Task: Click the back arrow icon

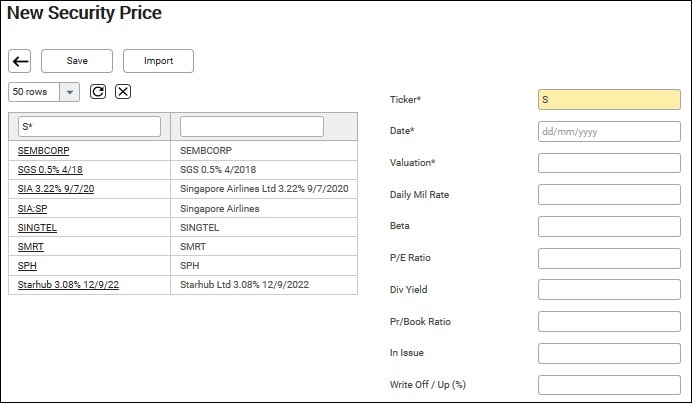Action: (20, 61)
